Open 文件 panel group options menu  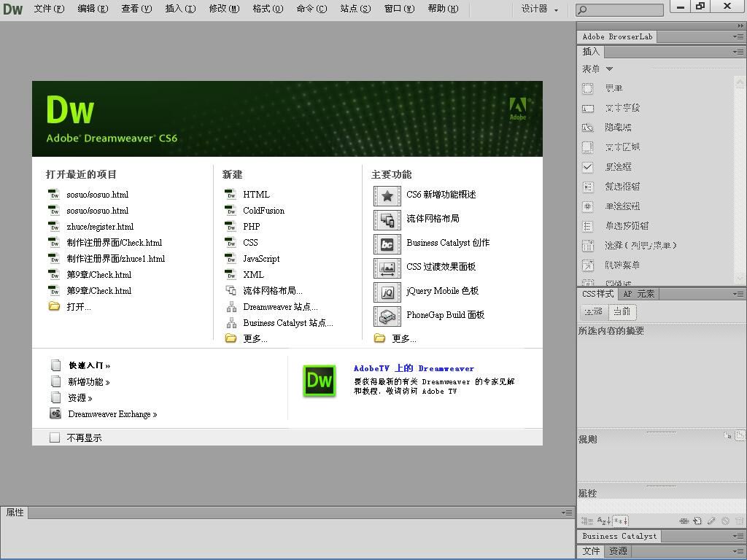(x=738, y=551)
